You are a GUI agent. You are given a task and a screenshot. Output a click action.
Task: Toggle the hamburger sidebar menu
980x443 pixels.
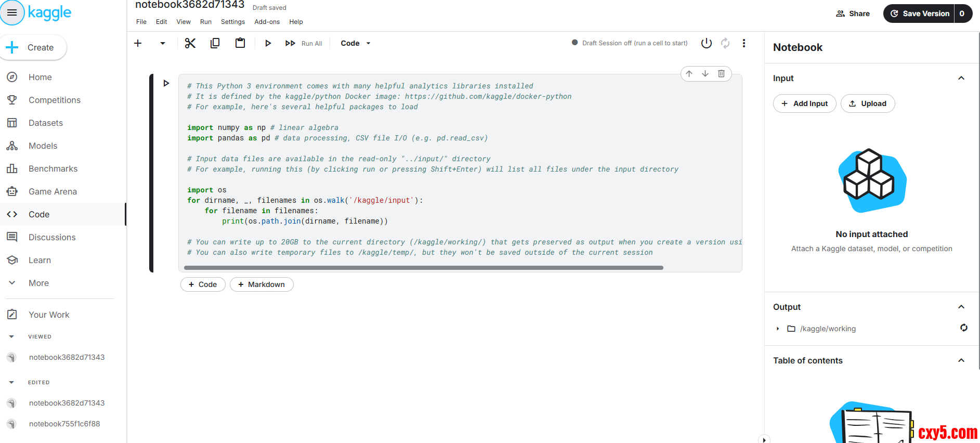coord(12,12)
